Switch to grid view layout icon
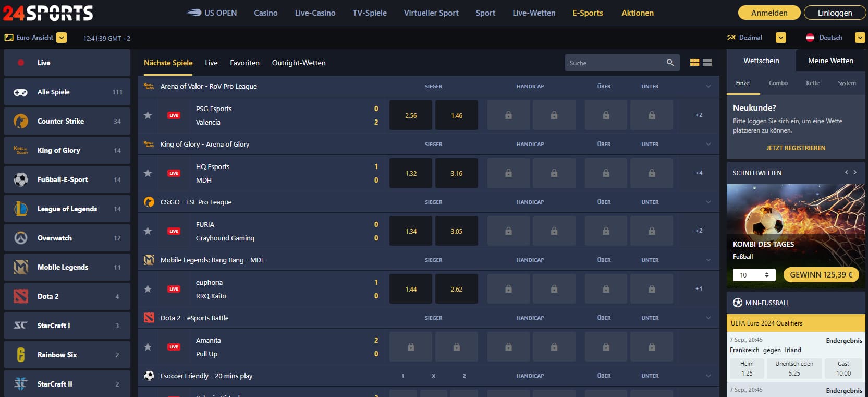Viewport: 868px width, 397px height. (x=694, y=63)
